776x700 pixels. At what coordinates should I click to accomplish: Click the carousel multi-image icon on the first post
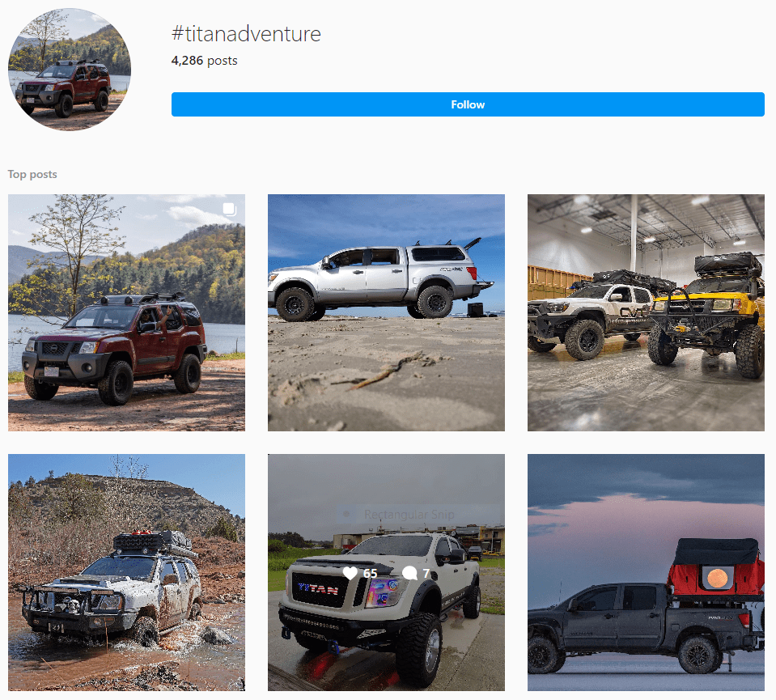coord(229,209)
